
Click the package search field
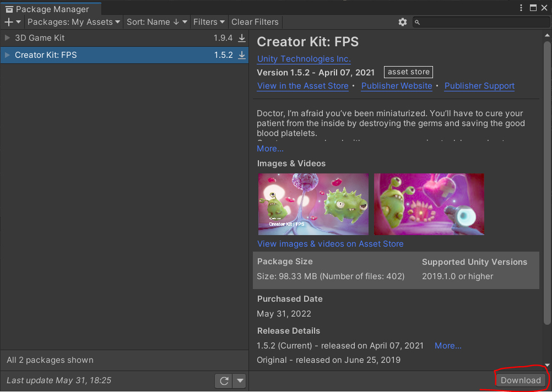point(481,22)
